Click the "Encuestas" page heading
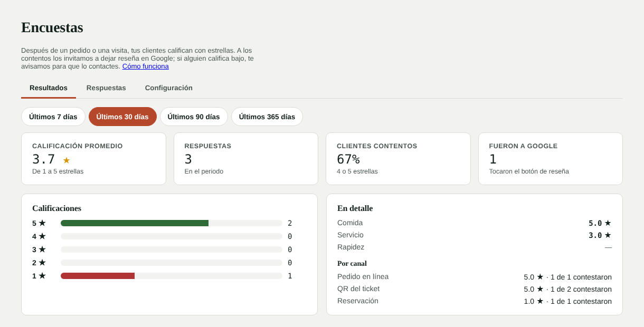 pyautogui.click(x=52, y=27)
